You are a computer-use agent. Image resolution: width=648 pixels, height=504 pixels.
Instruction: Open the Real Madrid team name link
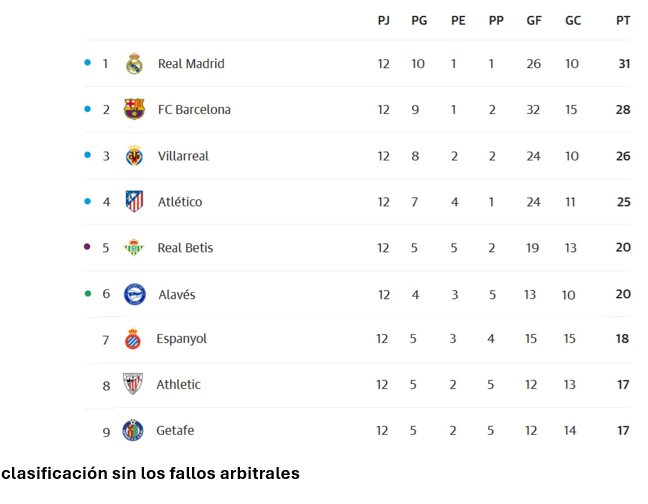pyautogui.click(x=191, y=64)
